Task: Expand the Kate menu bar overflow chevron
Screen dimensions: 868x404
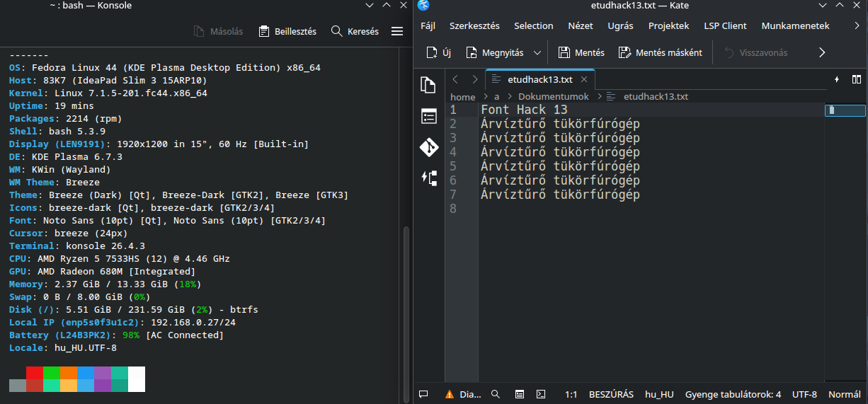Action: (857, 25)
